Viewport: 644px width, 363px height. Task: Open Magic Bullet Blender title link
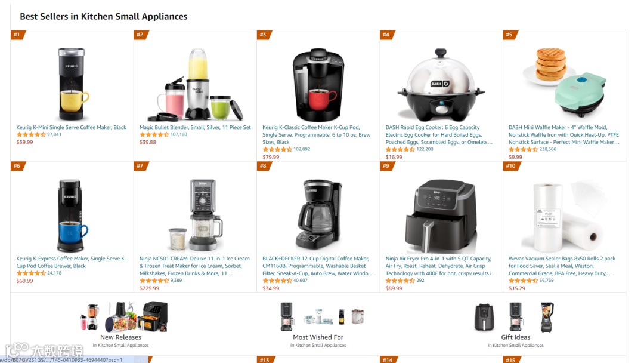pos(195,127)
